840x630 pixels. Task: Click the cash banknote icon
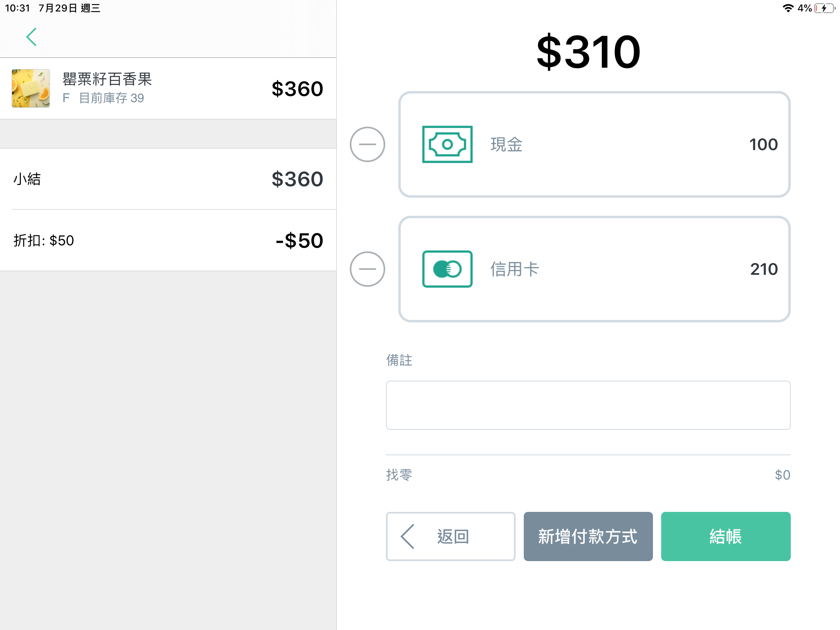click(447, 144)
